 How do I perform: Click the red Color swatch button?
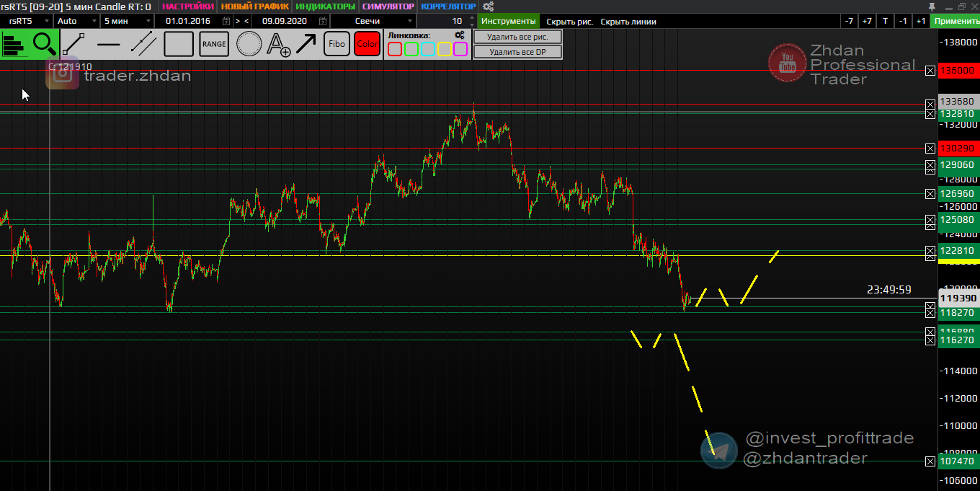click(367, 44)
